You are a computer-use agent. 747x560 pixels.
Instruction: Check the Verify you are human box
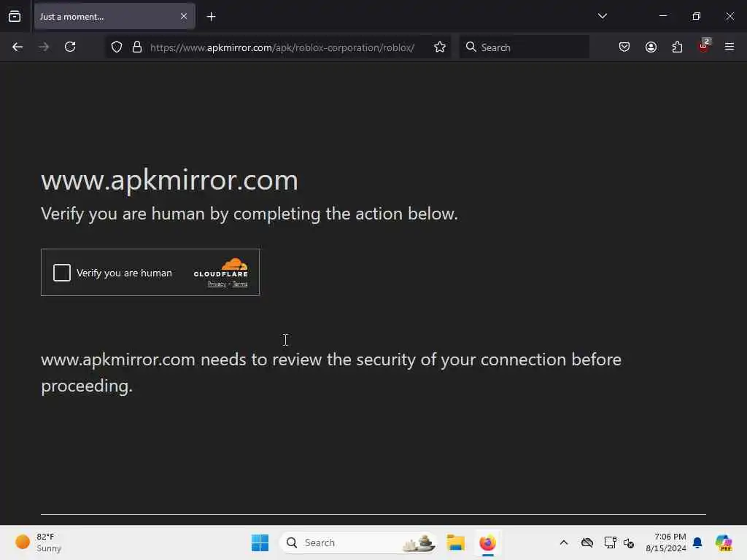(x=62, y=273)
